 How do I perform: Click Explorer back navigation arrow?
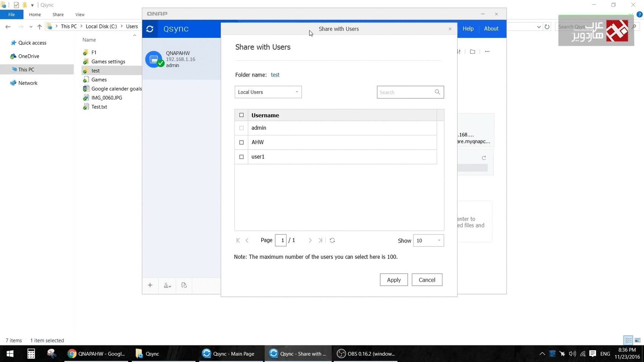(8, 26)
